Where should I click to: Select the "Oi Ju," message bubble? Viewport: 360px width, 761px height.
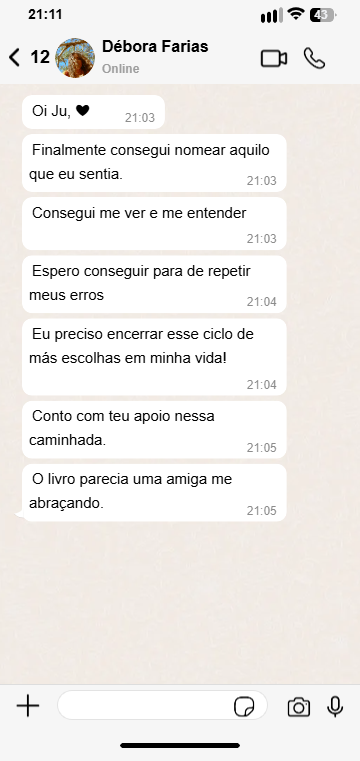[x=93, y=112]
